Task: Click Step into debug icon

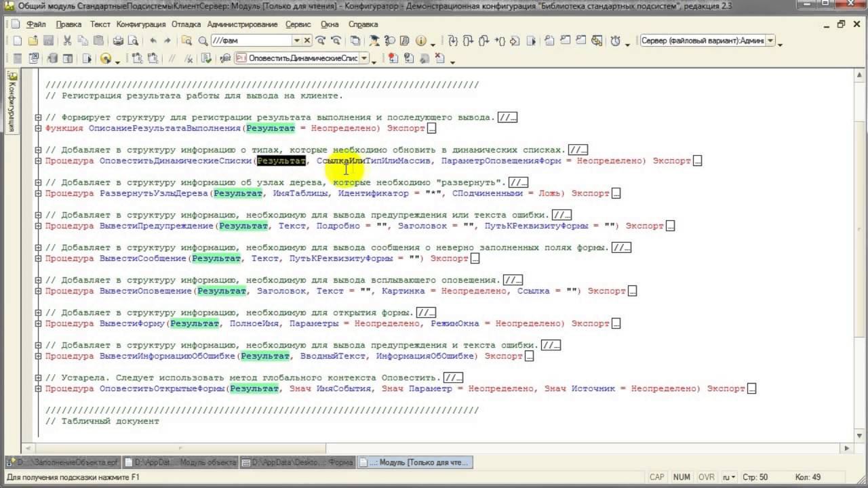Action: point(453,41)
